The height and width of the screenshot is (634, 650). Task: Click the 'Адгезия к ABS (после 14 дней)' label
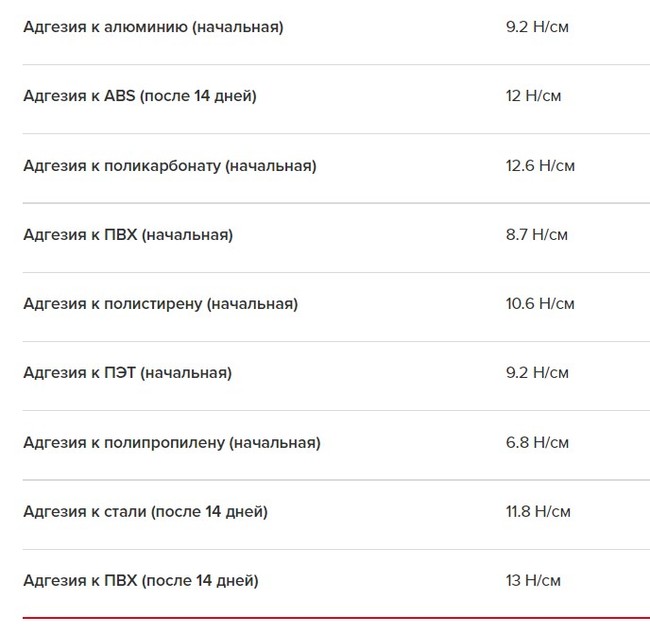pos(140,96)
